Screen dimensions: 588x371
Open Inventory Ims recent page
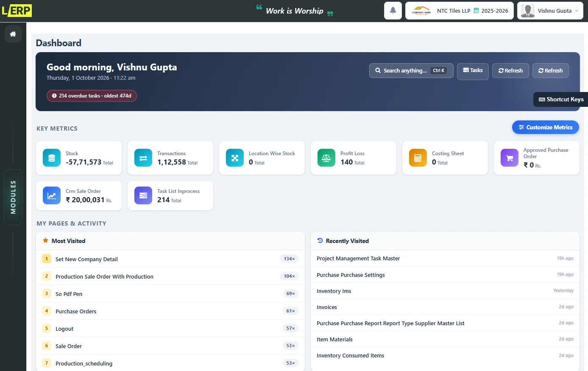pyautogui.click(x=445, y=291)
